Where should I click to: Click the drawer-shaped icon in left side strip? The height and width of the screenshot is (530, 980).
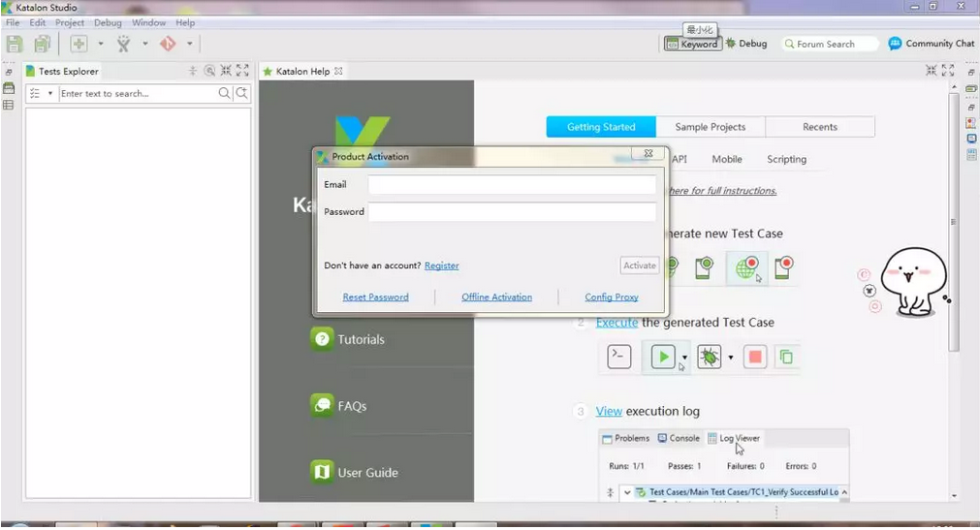[9, 88]
